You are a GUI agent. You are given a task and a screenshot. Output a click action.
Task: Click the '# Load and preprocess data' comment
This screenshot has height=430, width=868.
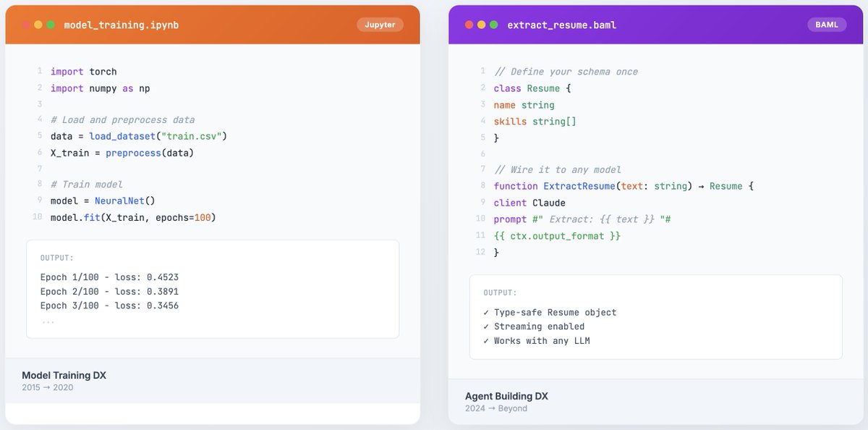[x=122, y=119]
